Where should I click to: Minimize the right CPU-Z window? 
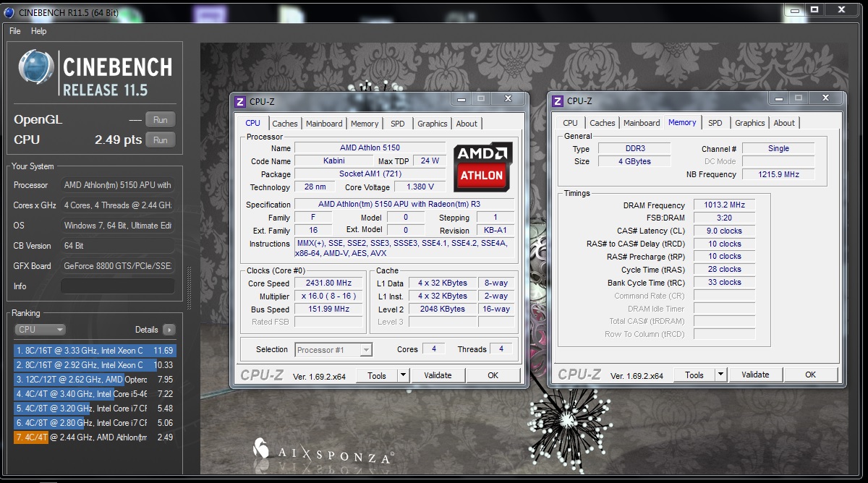(778, 98)
